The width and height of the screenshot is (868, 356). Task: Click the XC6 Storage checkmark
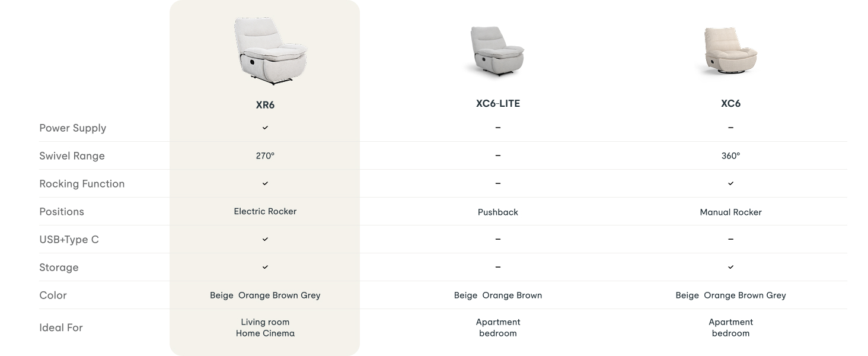click(730, 267)
